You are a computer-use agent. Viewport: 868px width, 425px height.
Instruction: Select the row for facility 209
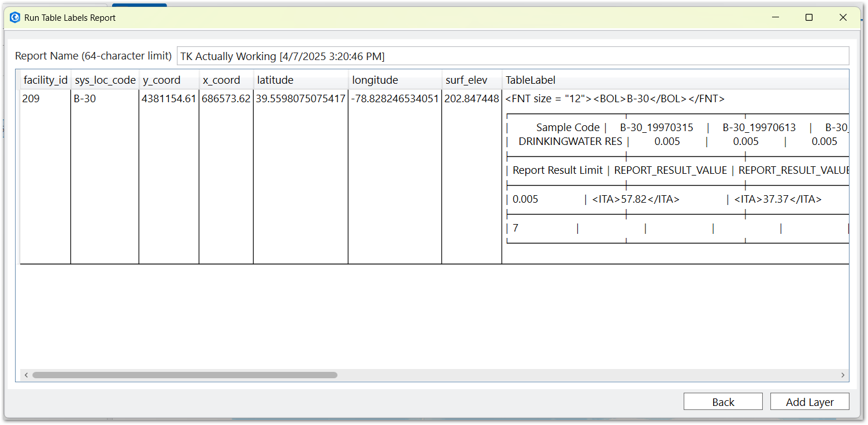click(x=31, y=98)
